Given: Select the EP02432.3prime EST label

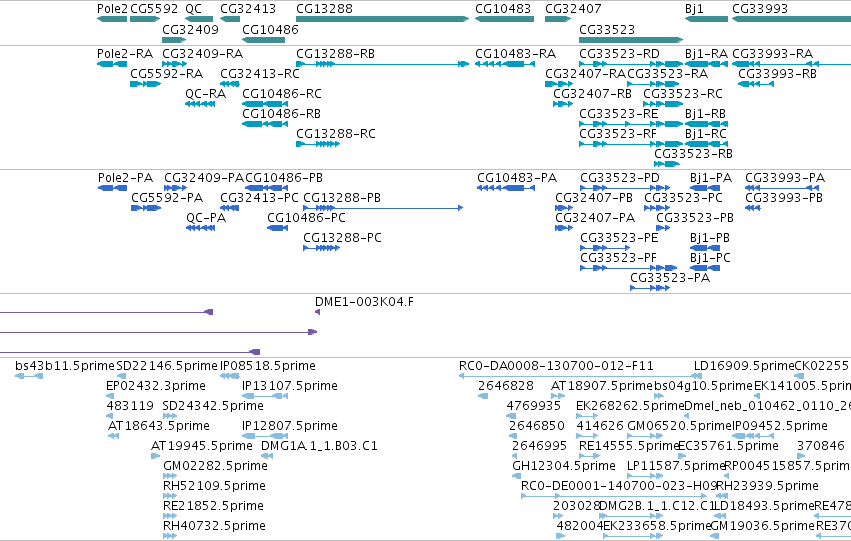Looking at the screenshot, I should pos(156,386).
